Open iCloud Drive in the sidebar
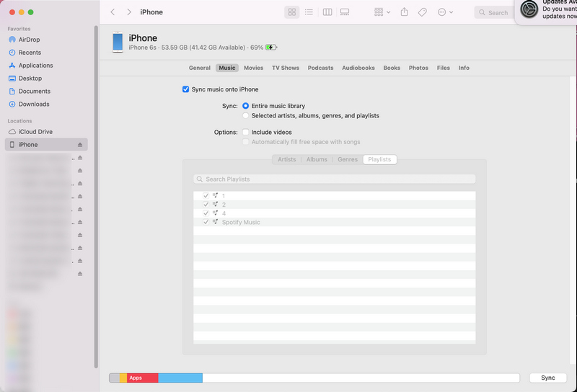The width and height of the screenshot is (577, 392). point(35,131)
